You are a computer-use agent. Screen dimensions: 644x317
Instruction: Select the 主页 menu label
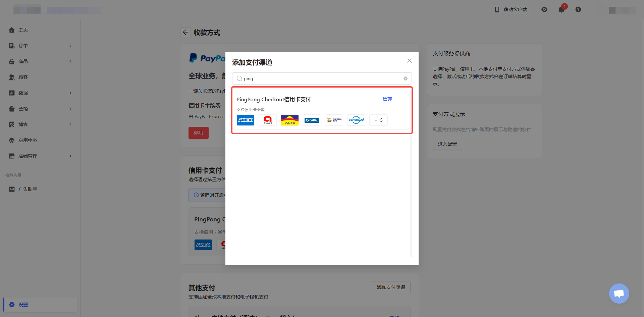pos(23,30)
